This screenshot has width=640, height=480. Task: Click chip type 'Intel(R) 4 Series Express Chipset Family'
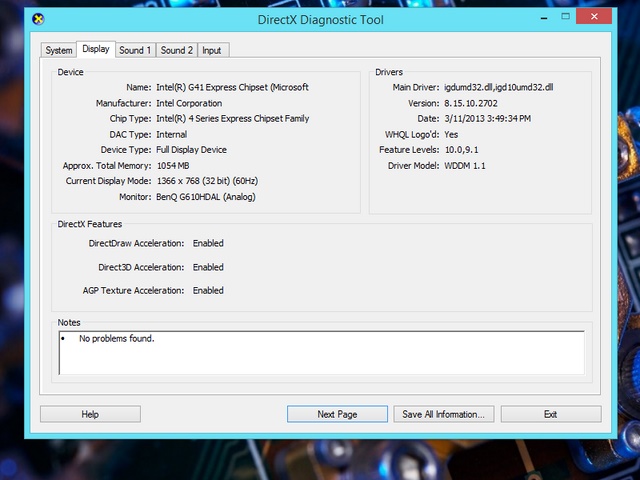233,119
